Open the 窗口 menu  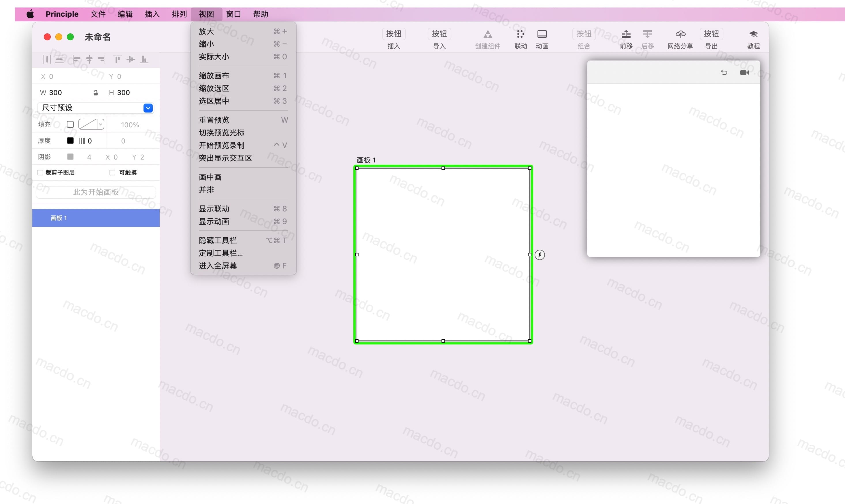(x=233, y=14)
